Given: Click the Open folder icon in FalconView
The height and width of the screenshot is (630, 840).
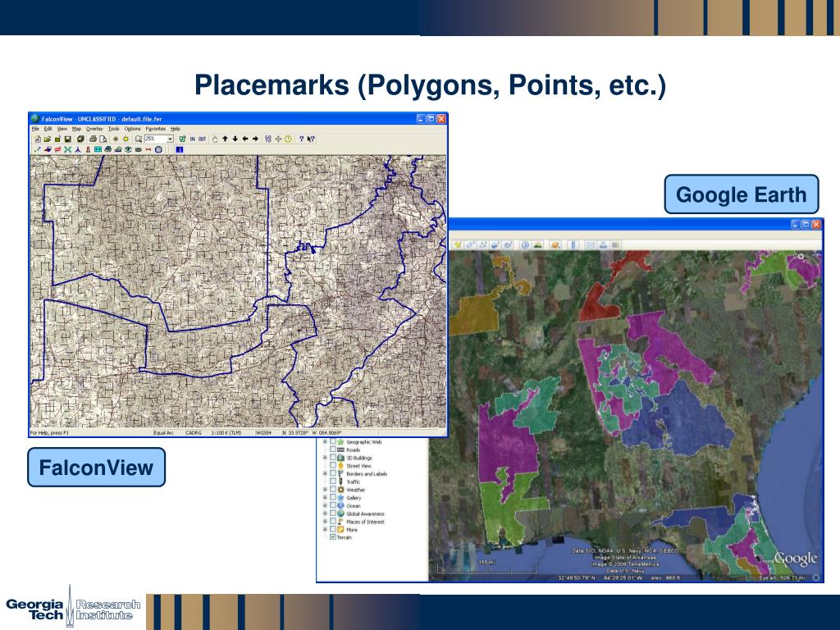Looking at the screenshot, I should [x=47, y=139].
